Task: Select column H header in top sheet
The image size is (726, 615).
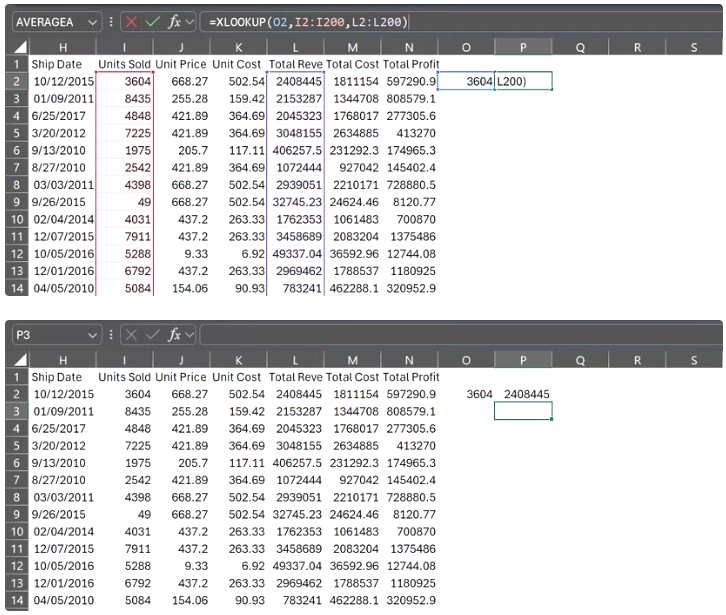Action: click(63, 47)
